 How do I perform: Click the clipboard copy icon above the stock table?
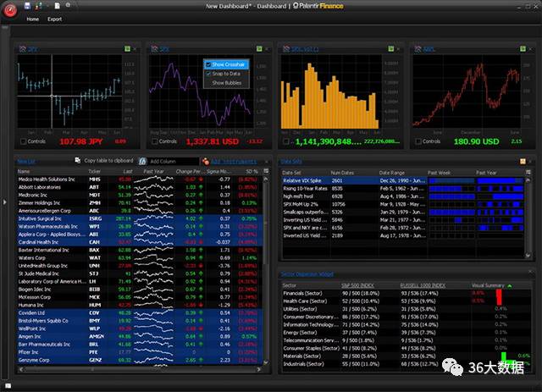78,160
